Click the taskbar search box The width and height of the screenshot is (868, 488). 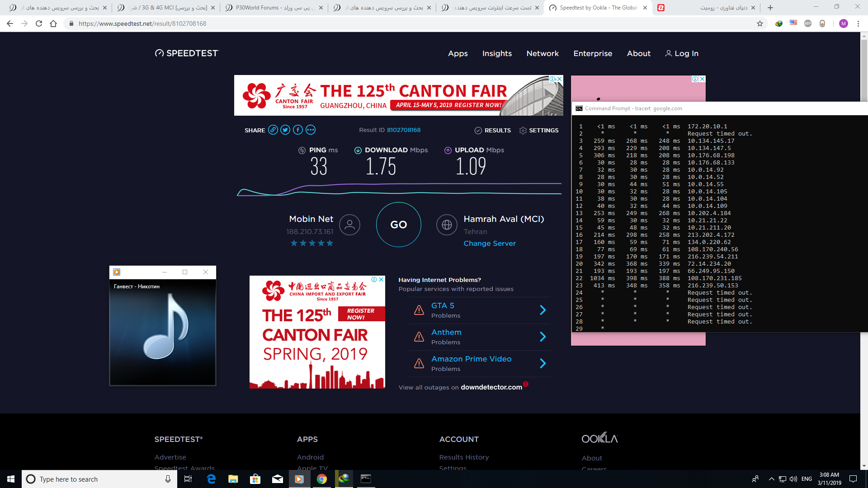pyautogui.click(x=99, y=479)
